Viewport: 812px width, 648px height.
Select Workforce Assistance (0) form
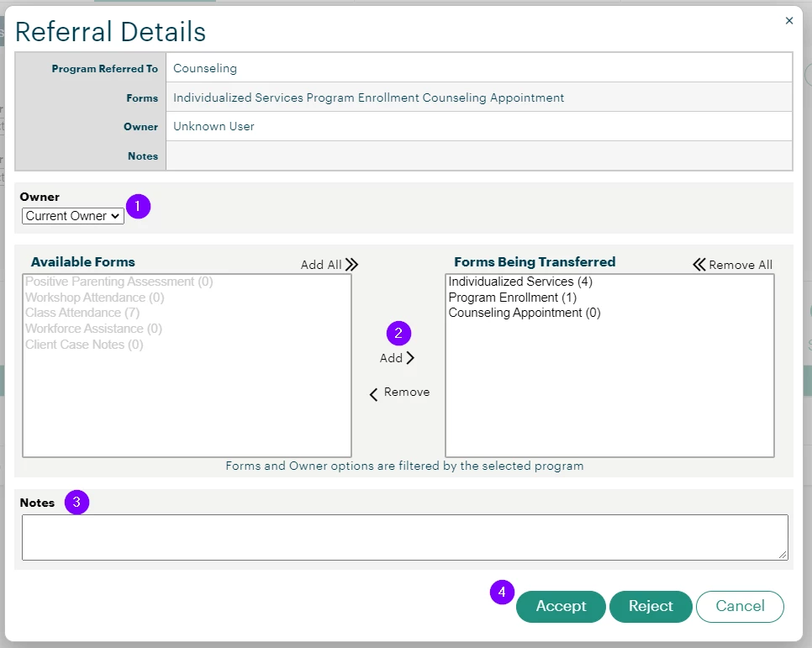click(94, 329)
